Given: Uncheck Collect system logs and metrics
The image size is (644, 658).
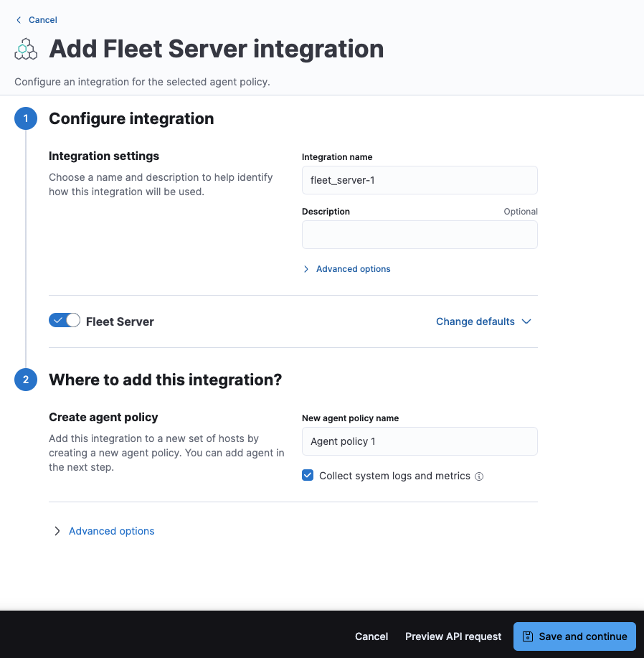Looking at the screenshot, I should point(308,475).
